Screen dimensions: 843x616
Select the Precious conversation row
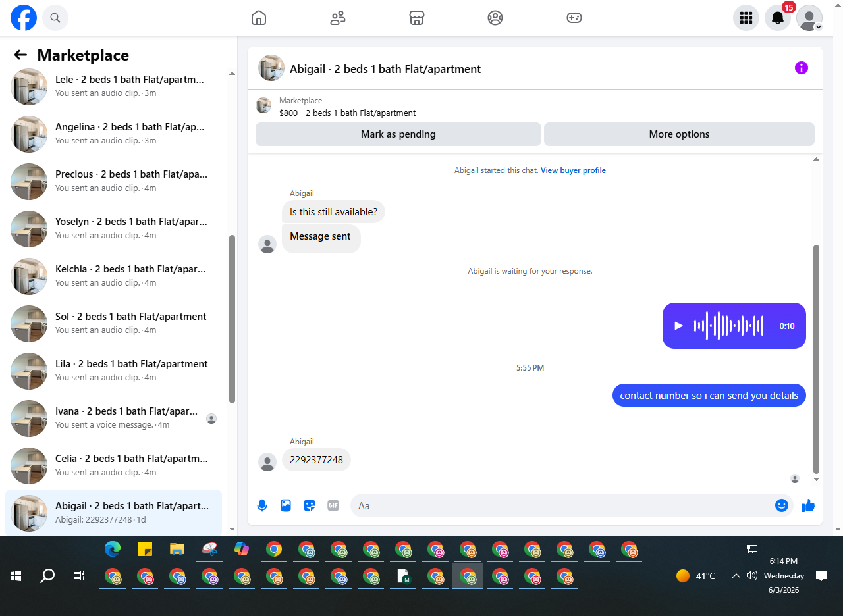(113, 182)
